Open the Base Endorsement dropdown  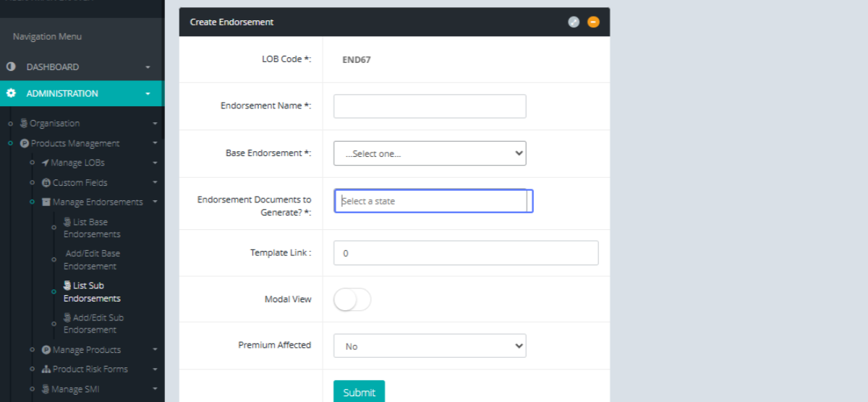coord(430,153)
